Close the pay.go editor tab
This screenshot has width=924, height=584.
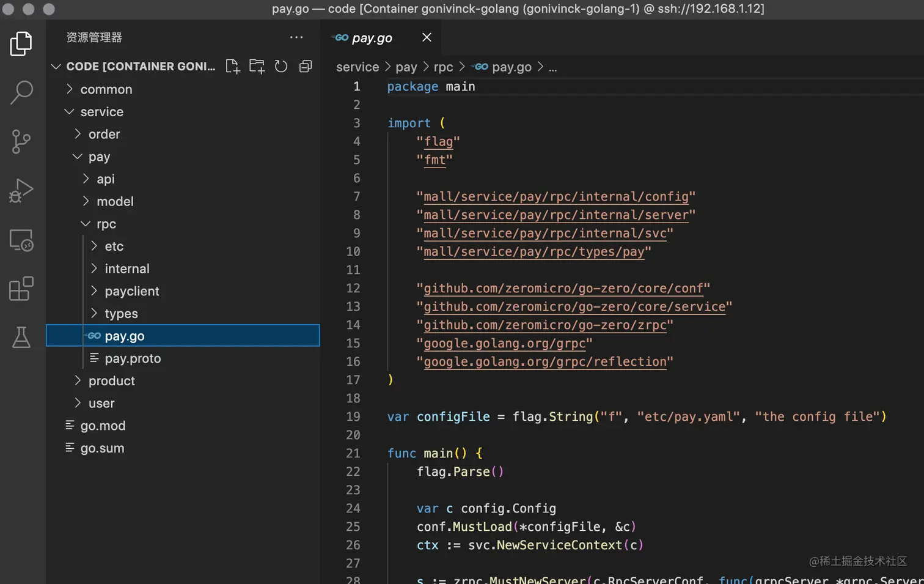[427, 37]
